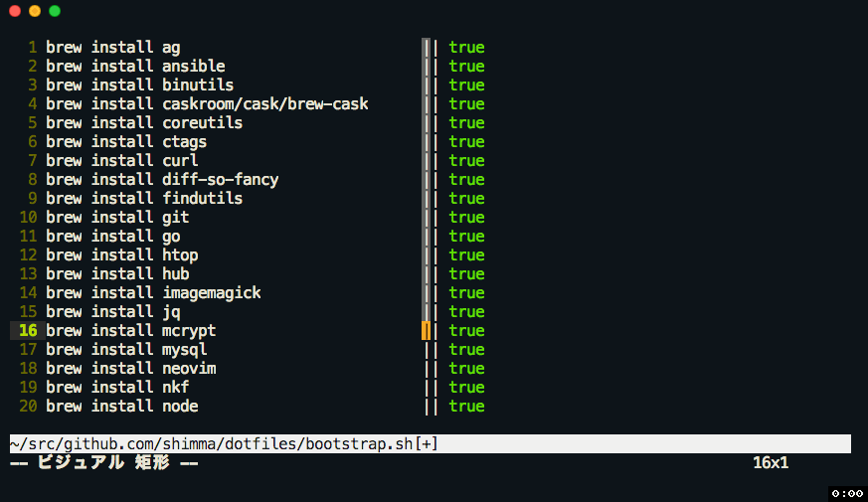Click the bootstrap.sh status line path
The width and height of the screenshot is (868, 502).
[224, 444]
